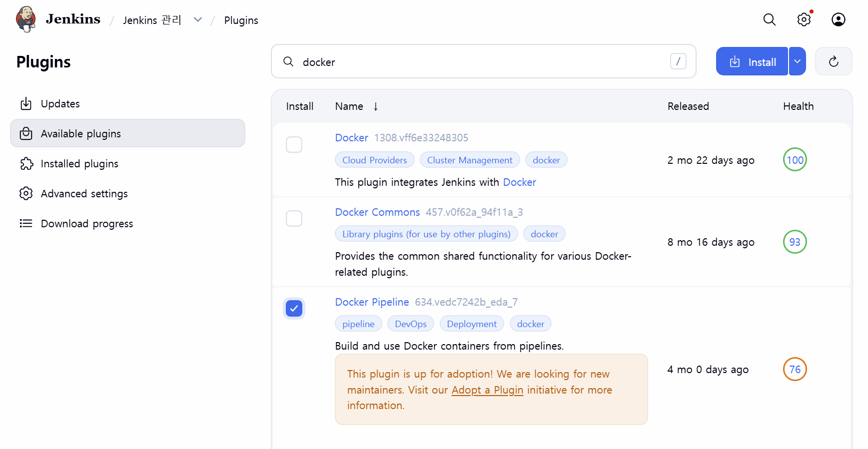868x449 pixels.
Task: Open the user account icon
Action: tap(839, 19)
